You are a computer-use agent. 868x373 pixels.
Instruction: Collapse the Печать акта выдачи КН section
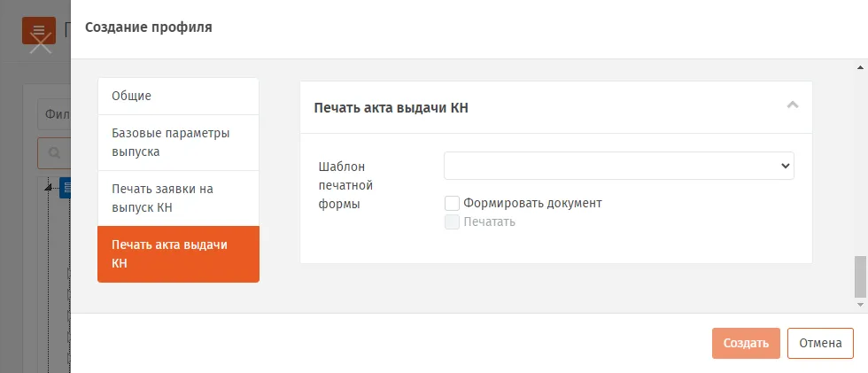(x=793, y=105)
